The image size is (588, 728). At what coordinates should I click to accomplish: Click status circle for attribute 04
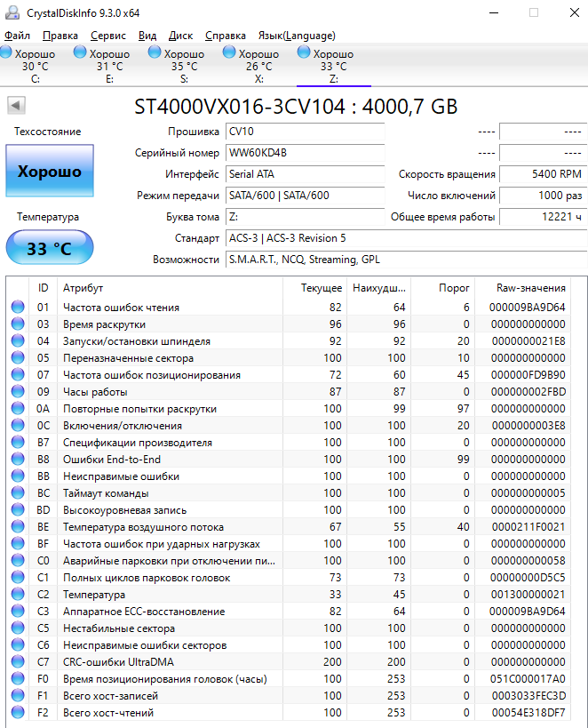tap(18, 340)
